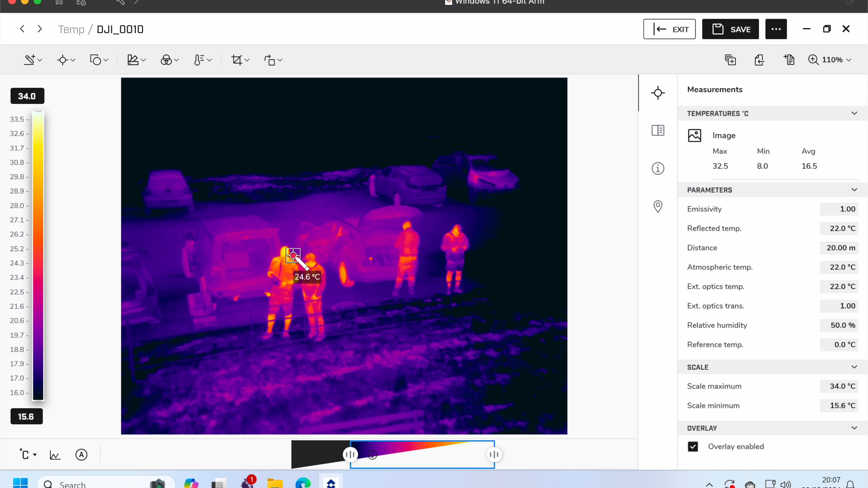Collapse the PARAMETERS section
Viewport: 868px width, 488px height.
click(x=854, y=190)
